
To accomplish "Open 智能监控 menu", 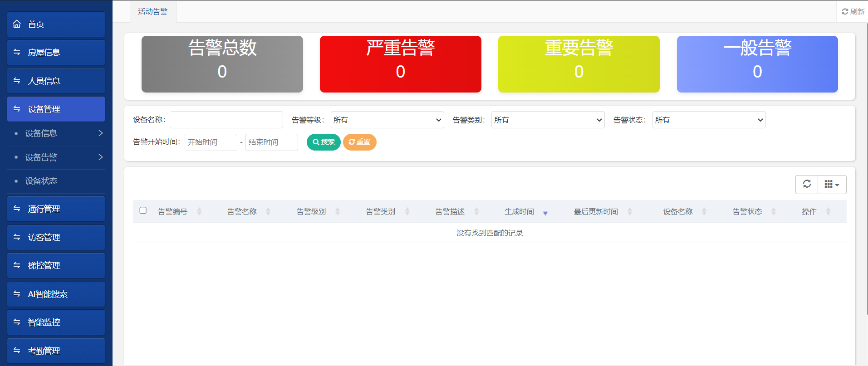I will coord(56,322).
